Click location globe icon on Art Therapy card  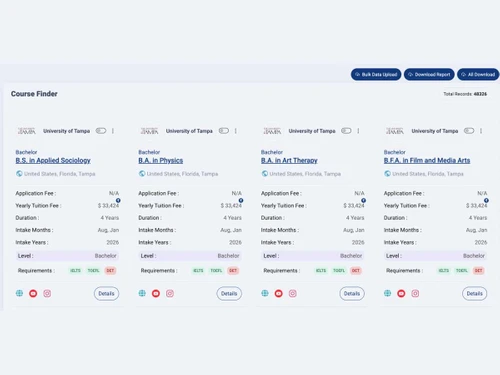point(264,174)
